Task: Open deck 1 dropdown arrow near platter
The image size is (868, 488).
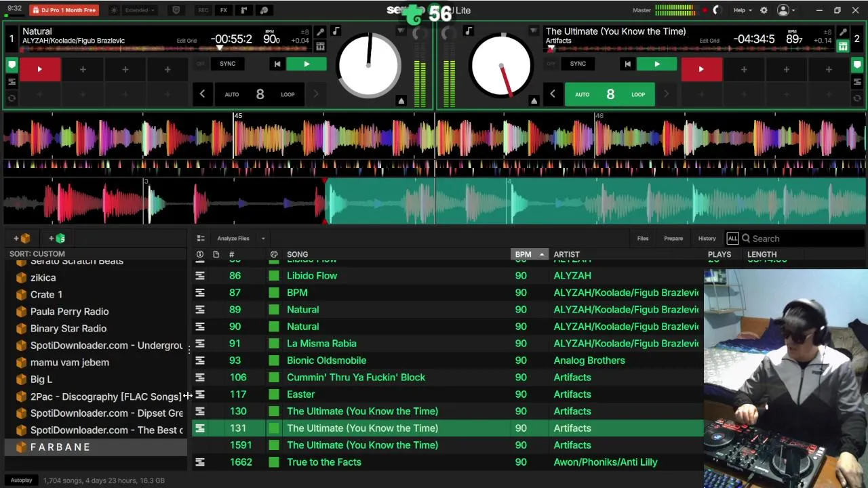Action: click(x=401, y=31)
